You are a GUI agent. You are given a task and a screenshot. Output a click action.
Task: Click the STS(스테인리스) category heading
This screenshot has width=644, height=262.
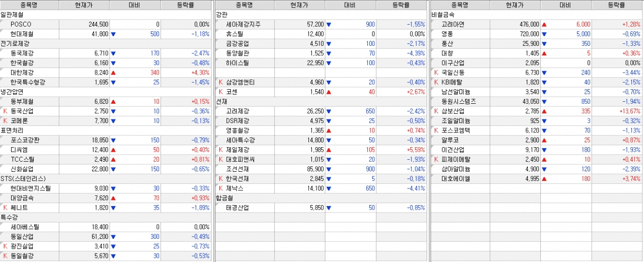point(23,179)
